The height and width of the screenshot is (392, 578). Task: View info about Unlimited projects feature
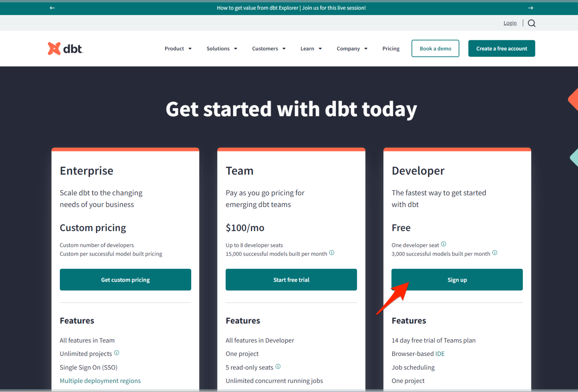(x=117, y=353)
